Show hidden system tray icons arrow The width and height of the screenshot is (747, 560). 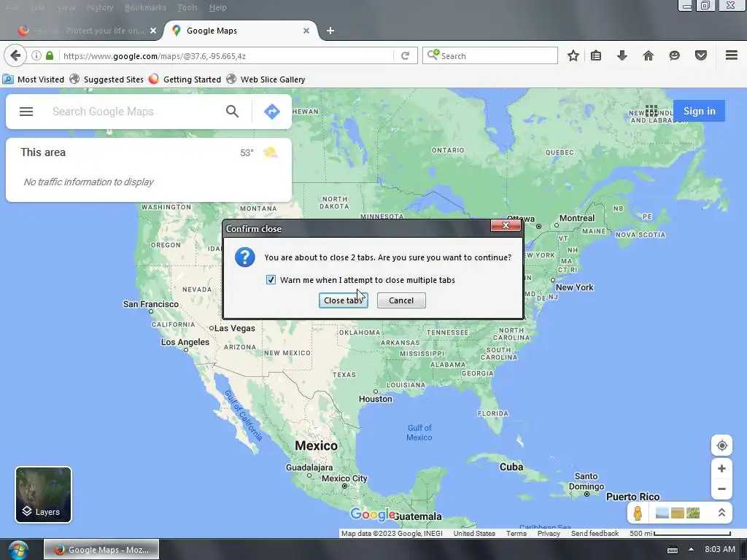pos(691,550)
